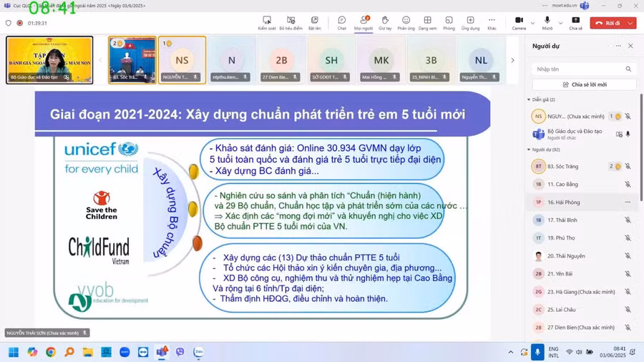Image resolution: width=644 pixels, height=362 pixels.
Task: Open Google Chrome from the taskbar
Action: [51, 352]
